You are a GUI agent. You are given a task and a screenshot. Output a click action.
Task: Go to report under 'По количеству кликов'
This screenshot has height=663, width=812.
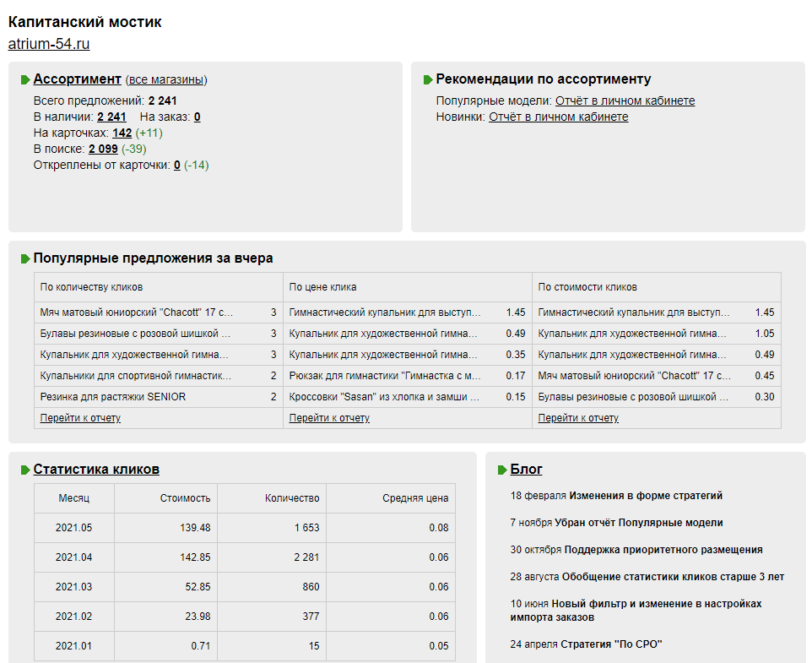80,418
